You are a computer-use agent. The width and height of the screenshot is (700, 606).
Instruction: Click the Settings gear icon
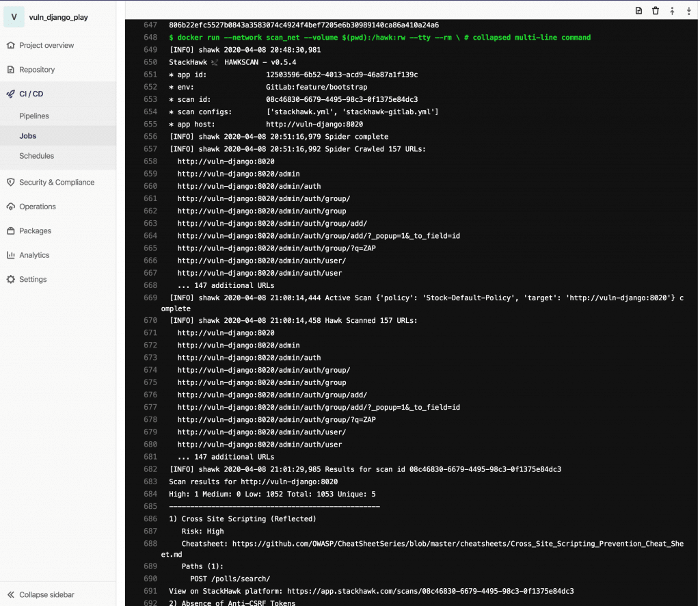tap(11, 279)
